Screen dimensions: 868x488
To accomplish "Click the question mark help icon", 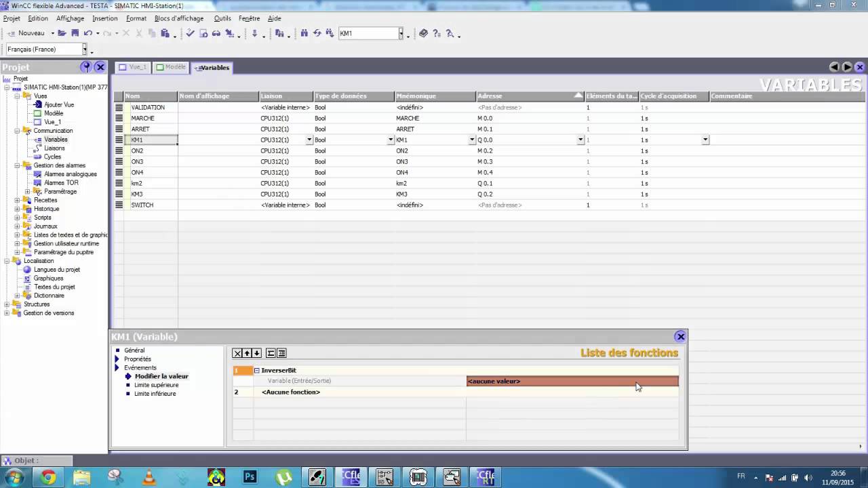I will 436,33.
